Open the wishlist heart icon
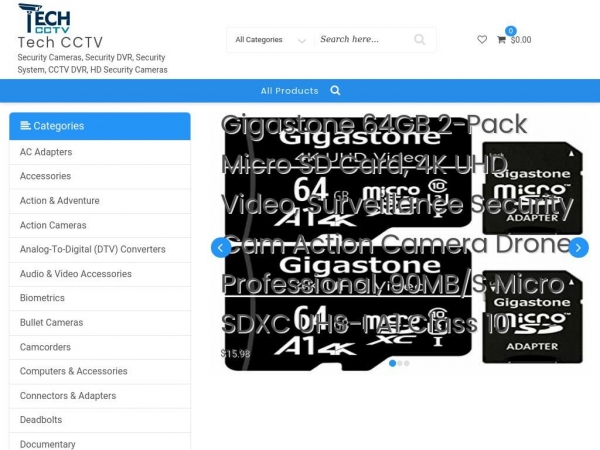 pyautogui.click(x=482, y=39)
